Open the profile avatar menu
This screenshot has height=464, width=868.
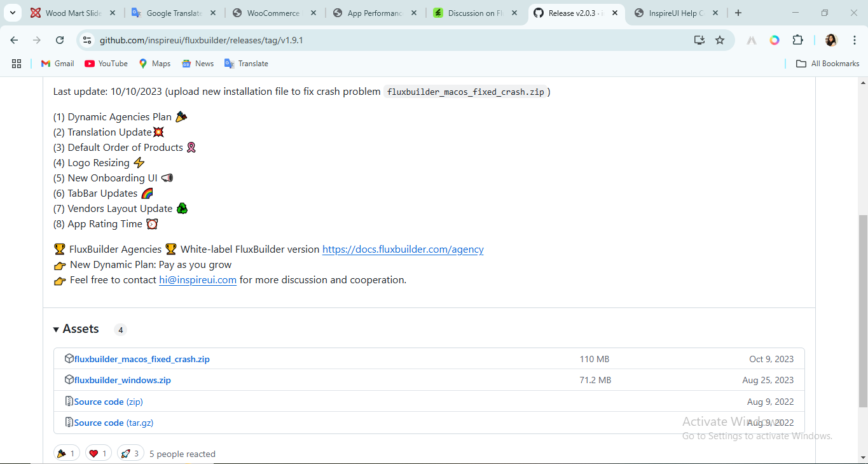click(831, 40)
